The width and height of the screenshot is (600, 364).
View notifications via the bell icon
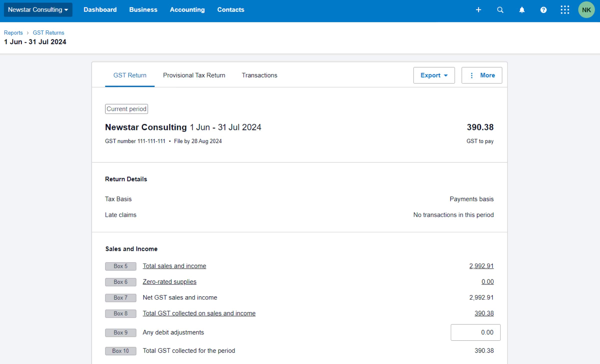pos(522,9)
